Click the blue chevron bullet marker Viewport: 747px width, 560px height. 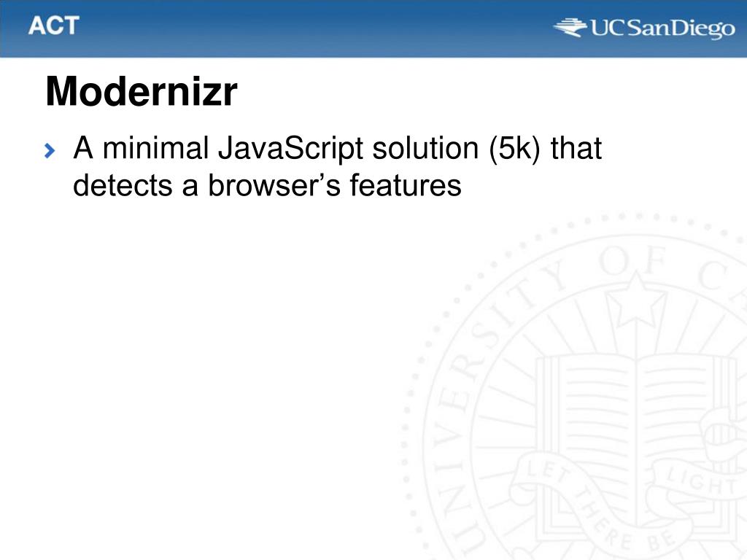point(50,151)
